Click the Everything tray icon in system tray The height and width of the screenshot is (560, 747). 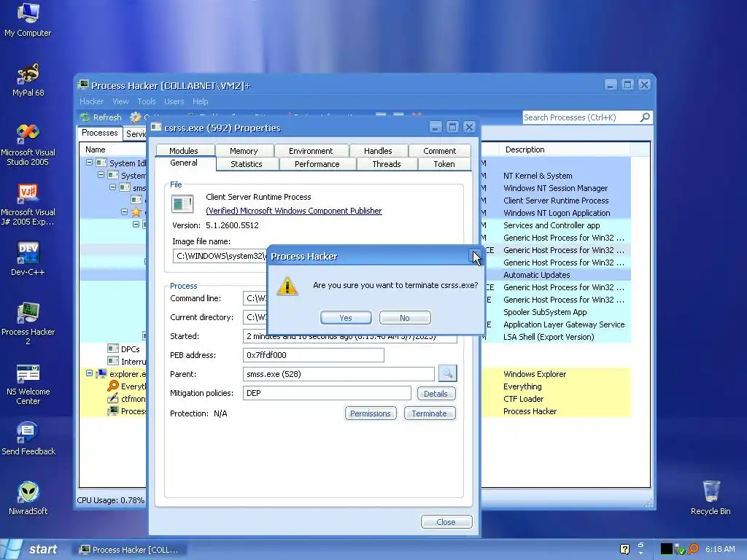694,549
